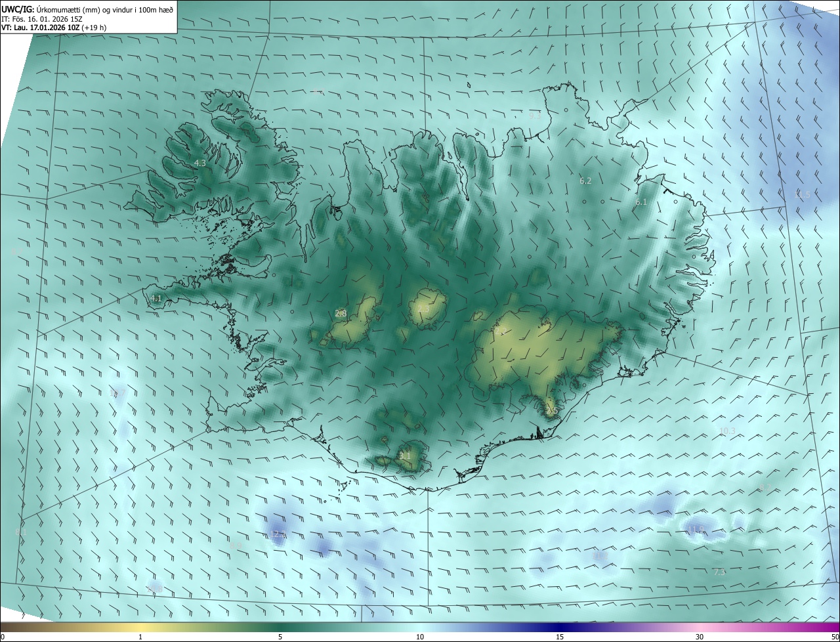Click the 10.3 value southeast of Iceland
Viewport: 840px width, 642px height.
click(727, 431)
